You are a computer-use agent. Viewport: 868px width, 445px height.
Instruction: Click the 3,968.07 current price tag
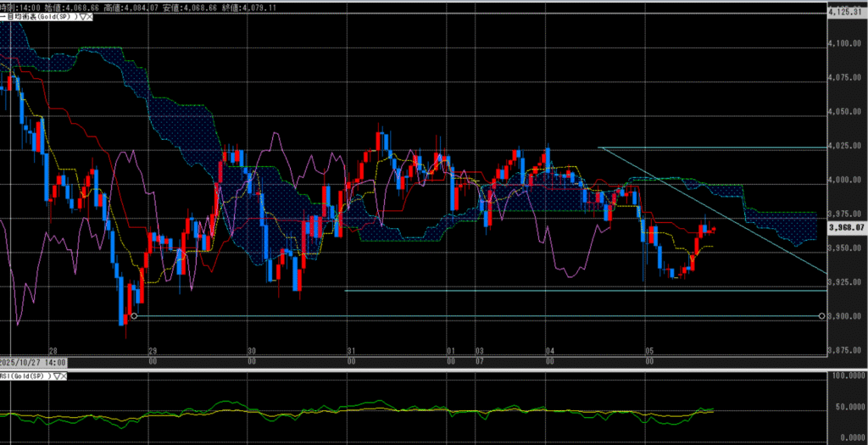tap(848, 227)
